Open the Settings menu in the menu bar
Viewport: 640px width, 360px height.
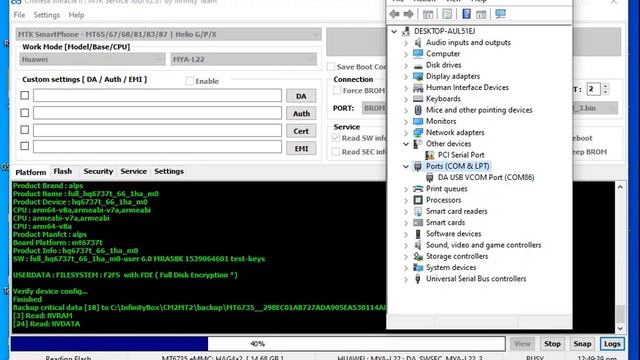(47, 15)
